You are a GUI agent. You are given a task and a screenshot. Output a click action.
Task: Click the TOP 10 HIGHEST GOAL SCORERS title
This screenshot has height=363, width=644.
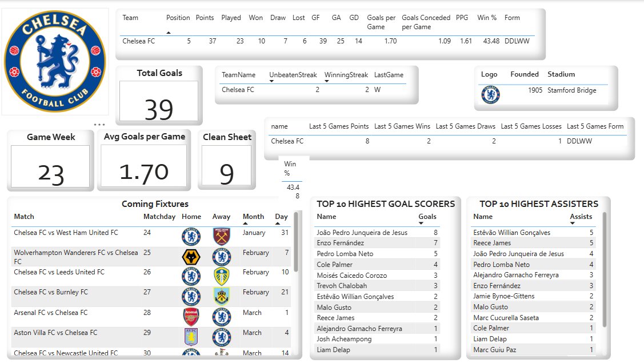coord(386,204)
